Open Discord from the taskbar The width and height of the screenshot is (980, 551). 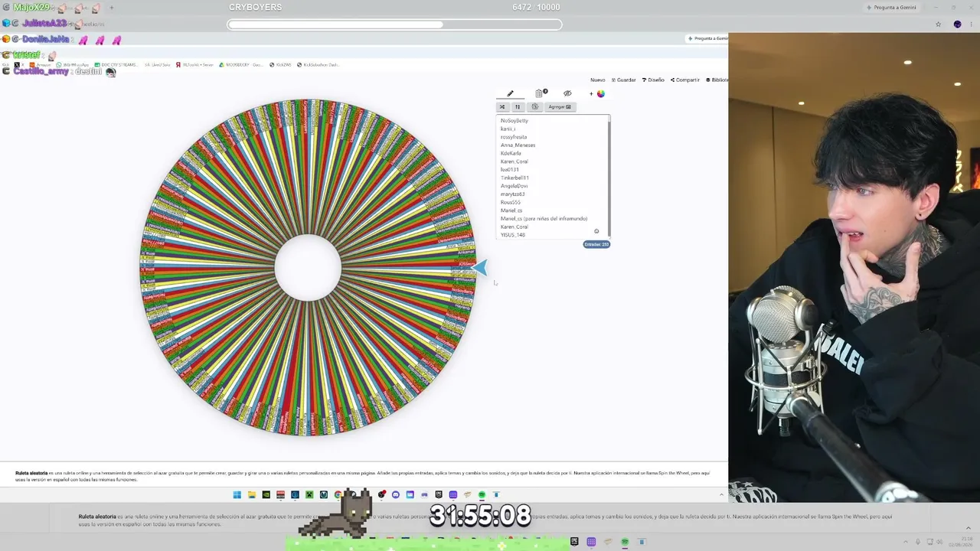396,495
